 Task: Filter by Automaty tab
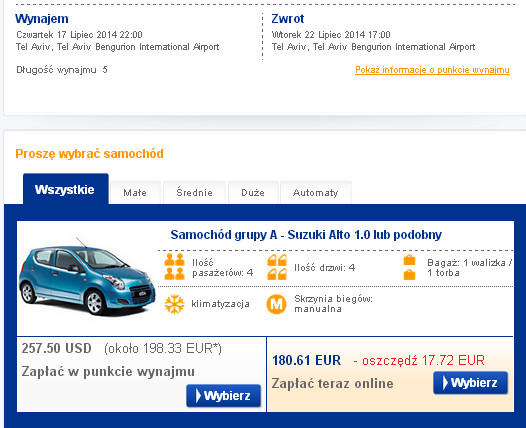tap(316, 193)
